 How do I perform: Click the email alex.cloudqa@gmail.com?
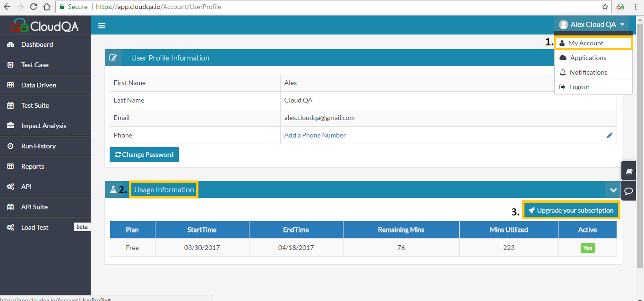click(319, 118)
